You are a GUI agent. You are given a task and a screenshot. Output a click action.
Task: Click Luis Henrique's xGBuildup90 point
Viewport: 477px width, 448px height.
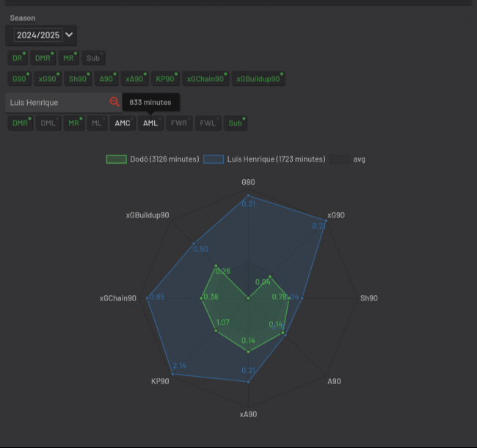pyautogui.click(x=194, y=244)
